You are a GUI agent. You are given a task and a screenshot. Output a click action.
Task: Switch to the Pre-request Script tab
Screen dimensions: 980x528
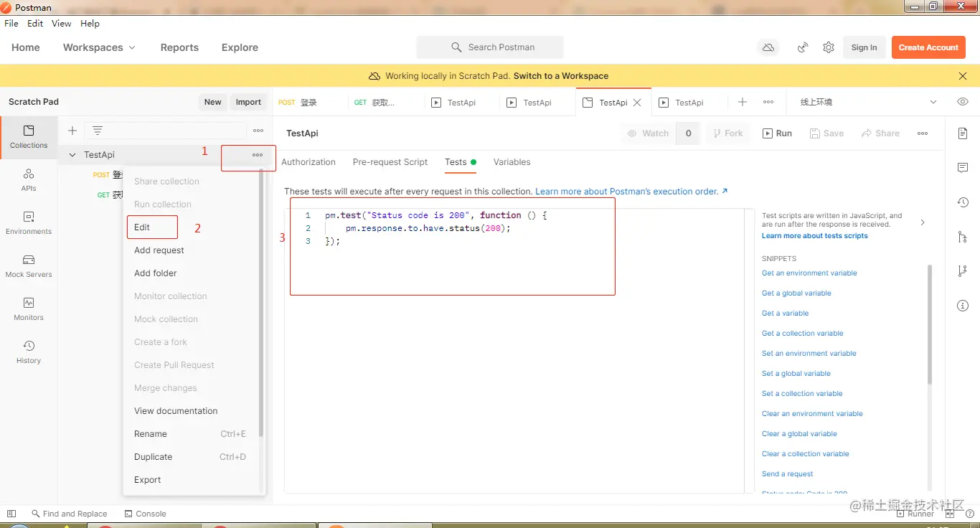pos(390,162)
